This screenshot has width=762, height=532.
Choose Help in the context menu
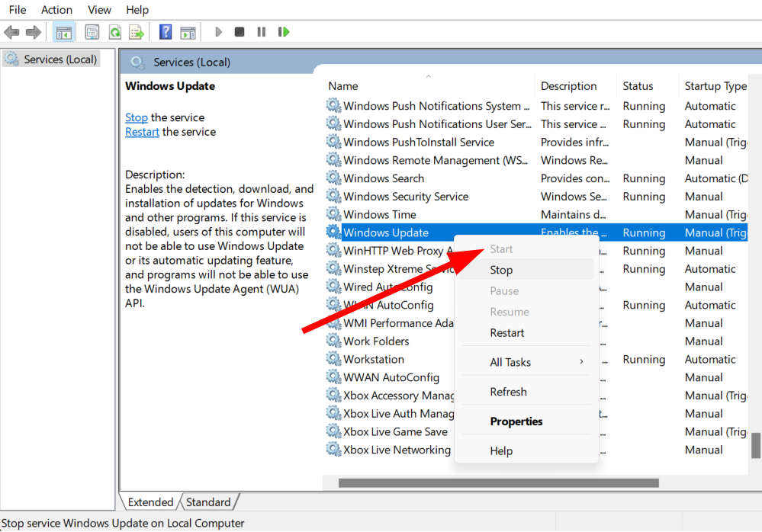pyautogui.click(x=526, y=451)
